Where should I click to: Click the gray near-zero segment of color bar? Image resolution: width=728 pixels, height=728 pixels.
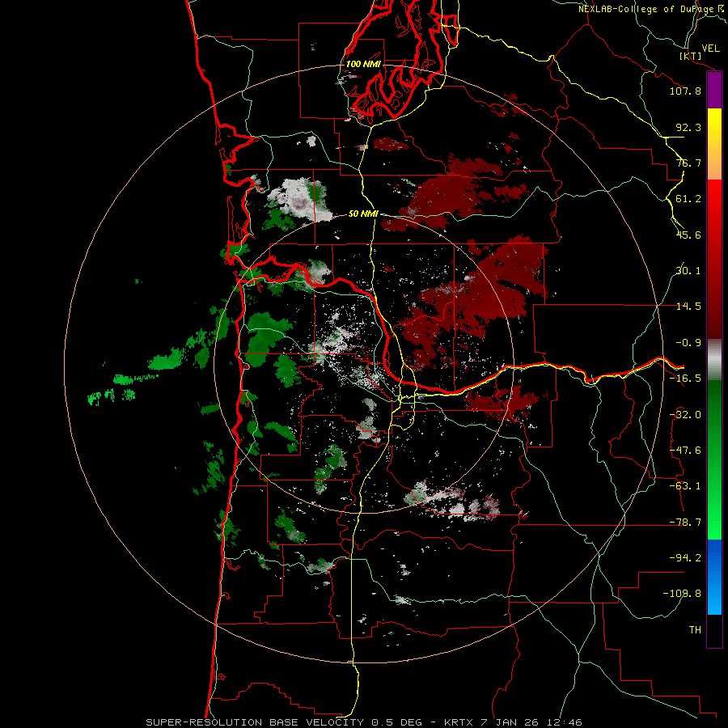tap(714, 360)
